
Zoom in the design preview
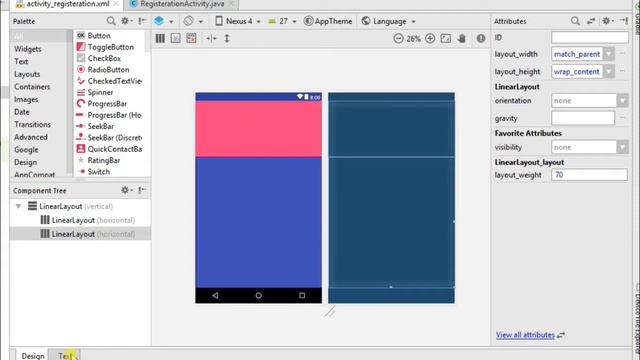pyautogui.click(x=430, y=38)
